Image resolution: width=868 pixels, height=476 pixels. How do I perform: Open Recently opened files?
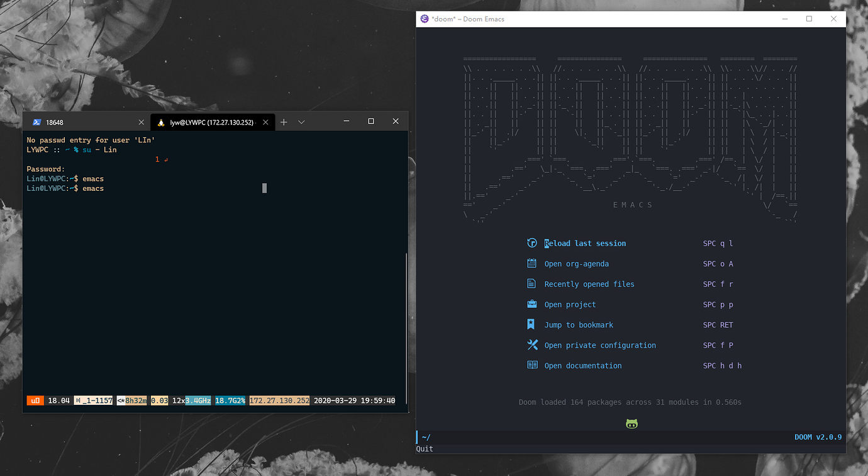click(x=589, y=284)
